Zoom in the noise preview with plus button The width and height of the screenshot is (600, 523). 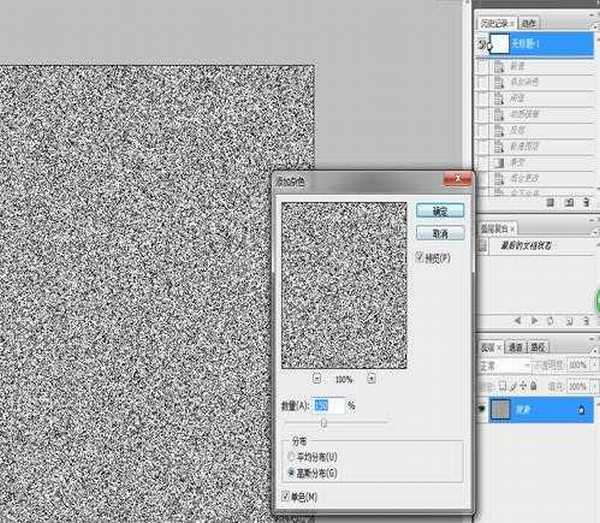(x=371, y=378)
